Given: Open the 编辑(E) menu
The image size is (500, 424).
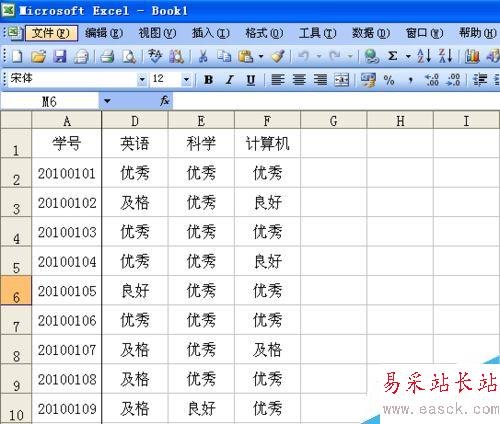Looking at the screenshot, I should point(104,33).
